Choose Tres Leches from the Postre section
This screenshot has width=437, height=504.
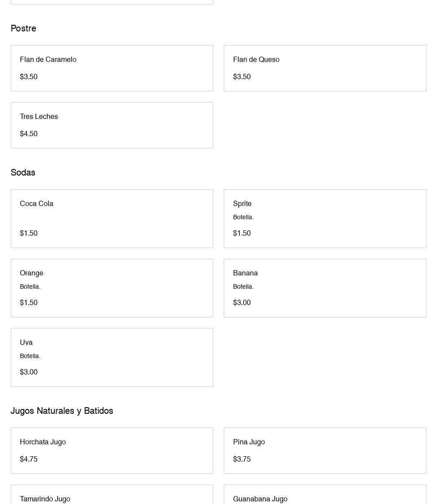(x=111, y=125)
